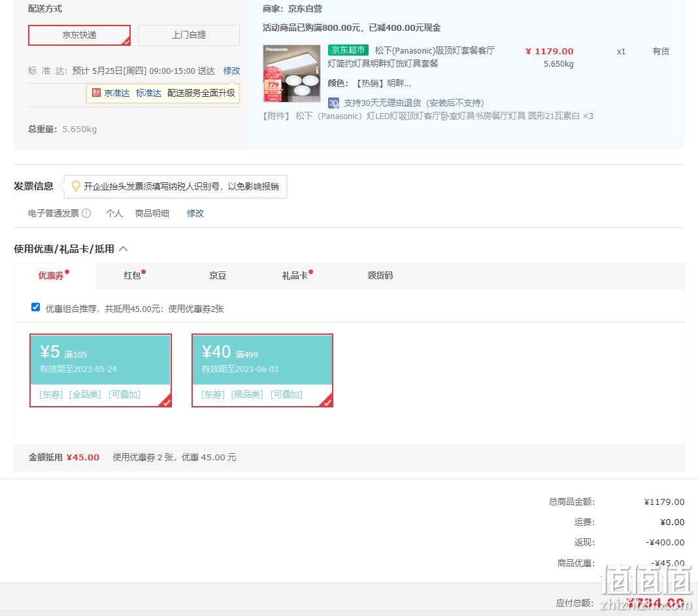Image resolution: width=698 pixels, height=616 pixels.
Task: Click 商家：京东自营 merchant text
Action: pos(292,9)
